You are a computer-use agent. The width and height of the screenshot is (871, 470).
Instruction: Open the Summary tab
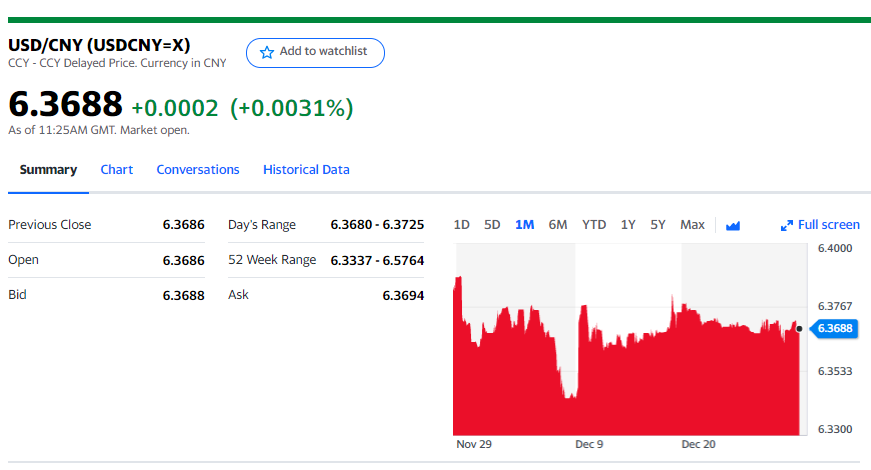[48, 170]
